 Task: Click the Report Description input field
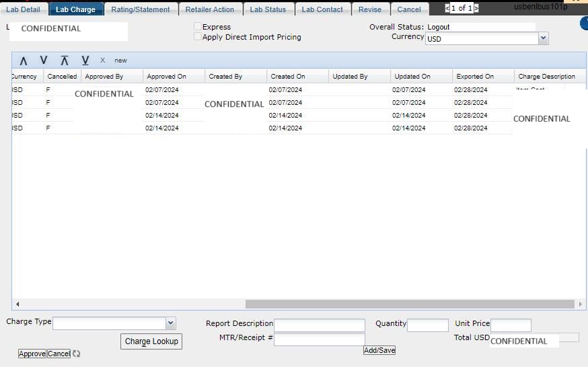(320, 325)
